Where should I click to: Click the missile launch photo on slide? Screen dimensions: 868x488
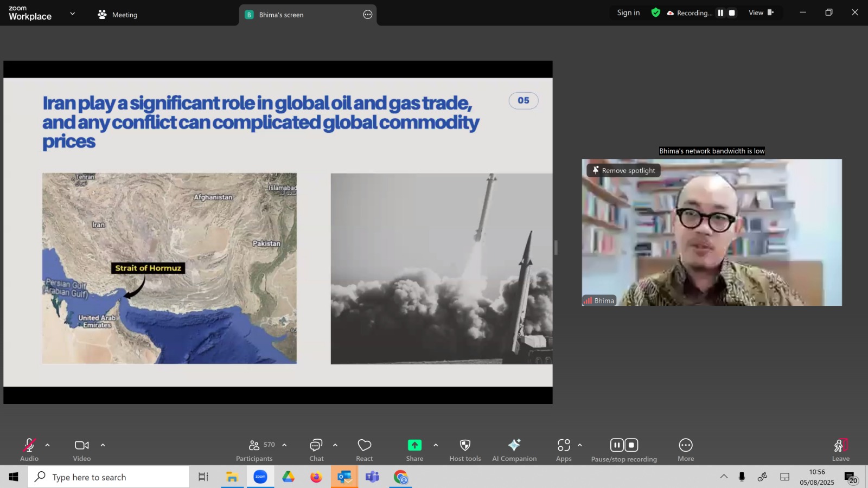click(x=442, y=268)
